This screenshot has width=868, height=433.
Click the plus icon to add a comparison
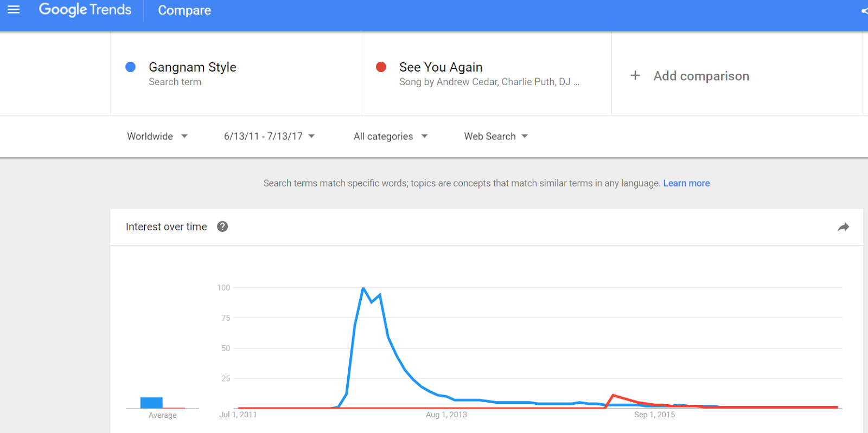pos(635,75)
